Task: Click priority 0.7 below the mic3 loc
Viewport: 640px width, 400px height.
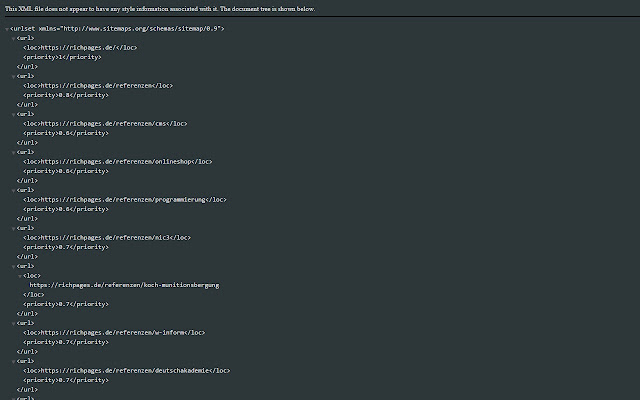Action: [66, 247]
